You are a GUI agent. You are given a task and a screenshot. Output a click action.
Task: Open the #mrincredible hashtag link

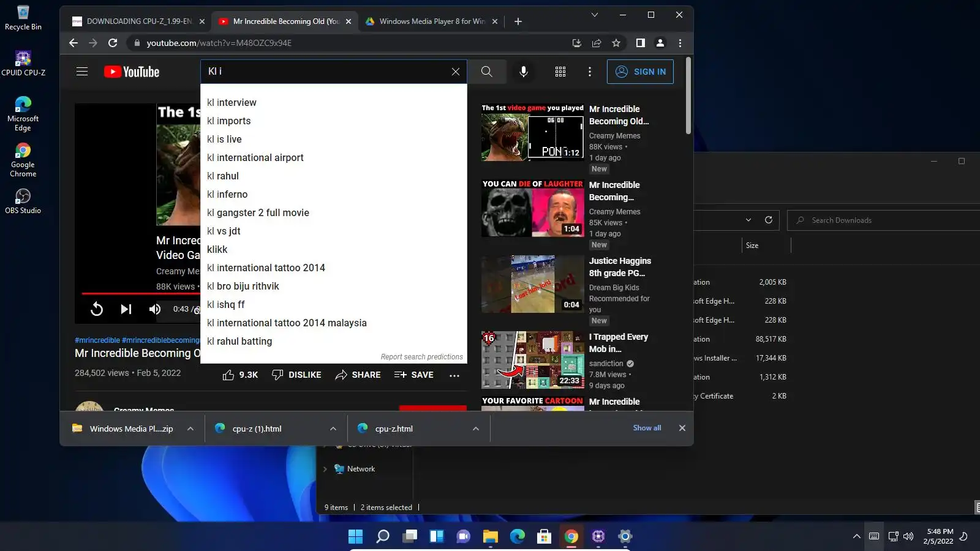(x=97, y=340)
